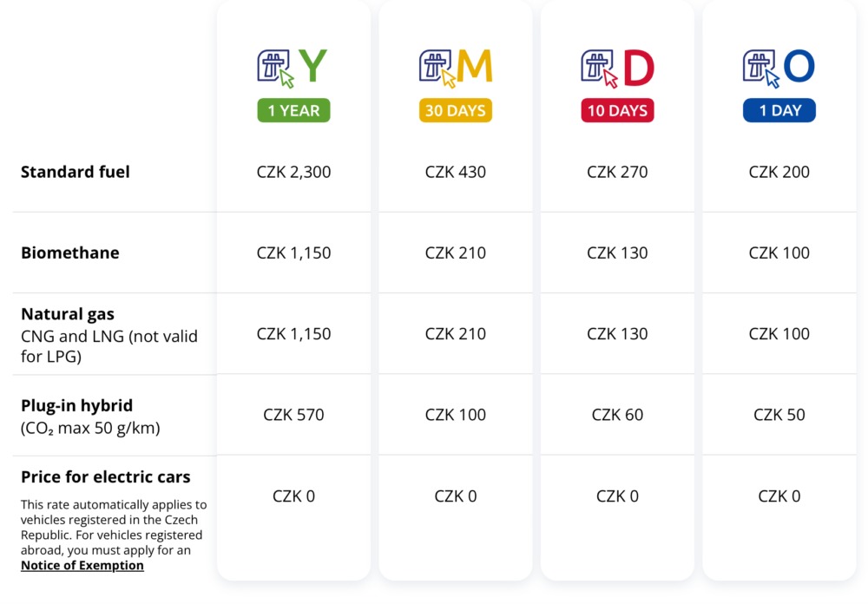
Task: Click the CZK 430 standard fuel price
Action: pyautogui.click(x=456, y=172)
